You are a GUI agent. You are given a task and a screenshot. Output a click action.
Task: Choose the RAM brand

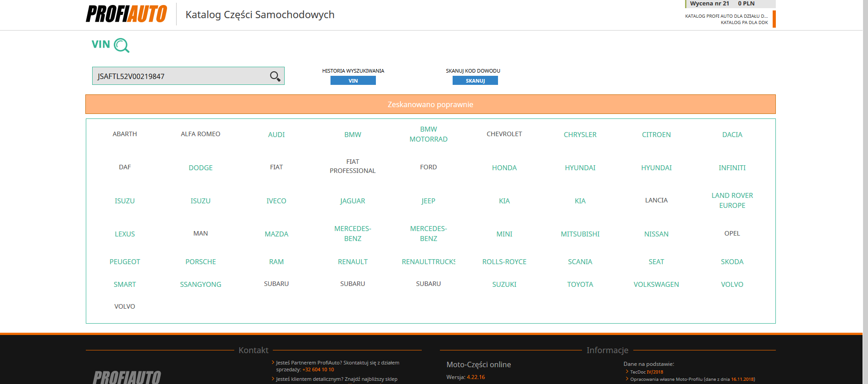coord(276,261)
